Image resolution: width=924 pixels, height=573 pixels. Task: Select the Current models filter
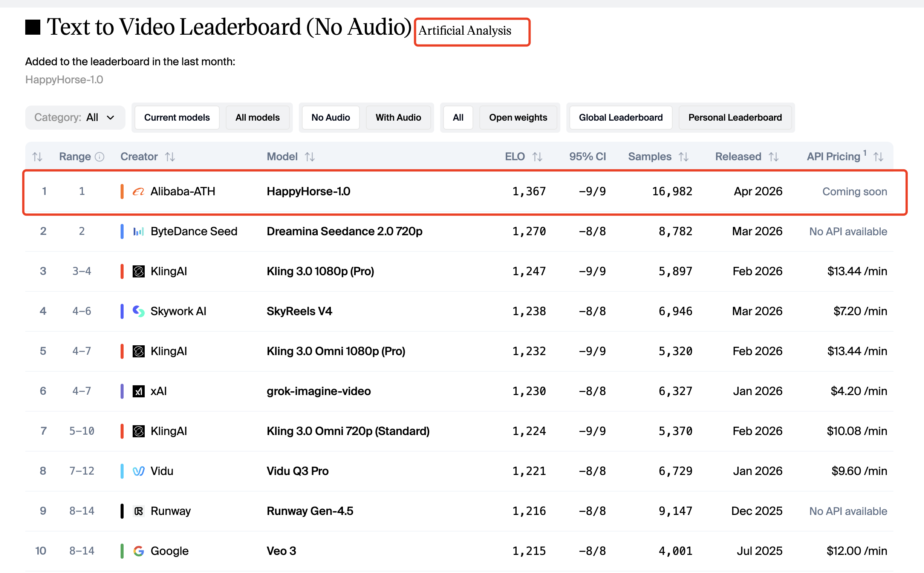[x=177, y=118]
